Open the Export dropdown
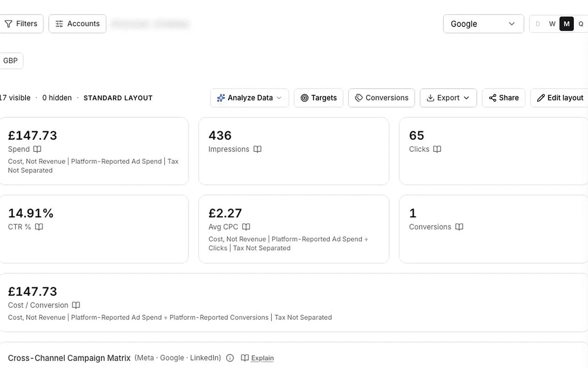This screenshot has height=368, width=588. tap(448, 98)
